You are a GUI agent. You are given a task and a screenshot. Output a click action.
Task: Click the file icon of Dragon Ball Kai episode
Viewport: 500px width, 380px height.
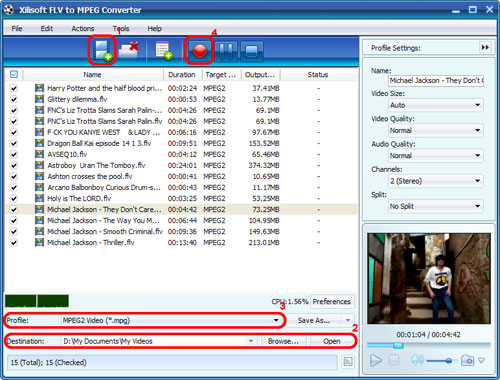pyautogui.click(x=39, y=143)
